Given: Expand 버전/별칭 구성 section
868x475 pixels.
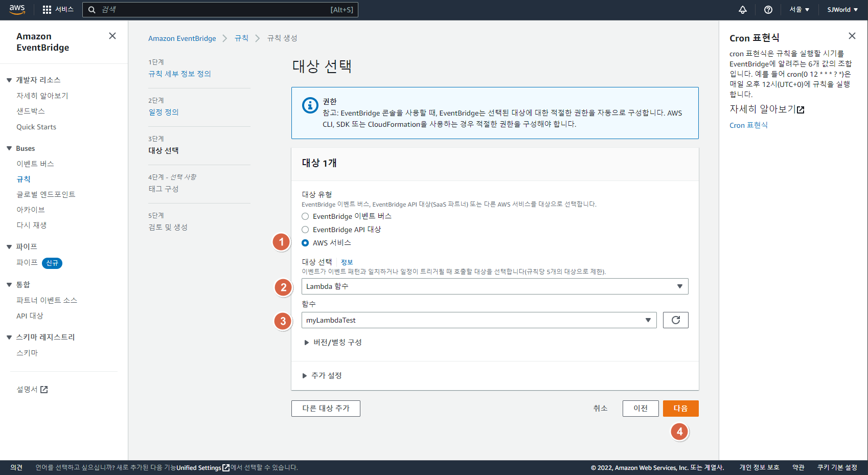Looking at the screenshot, I should pos(333,342).
